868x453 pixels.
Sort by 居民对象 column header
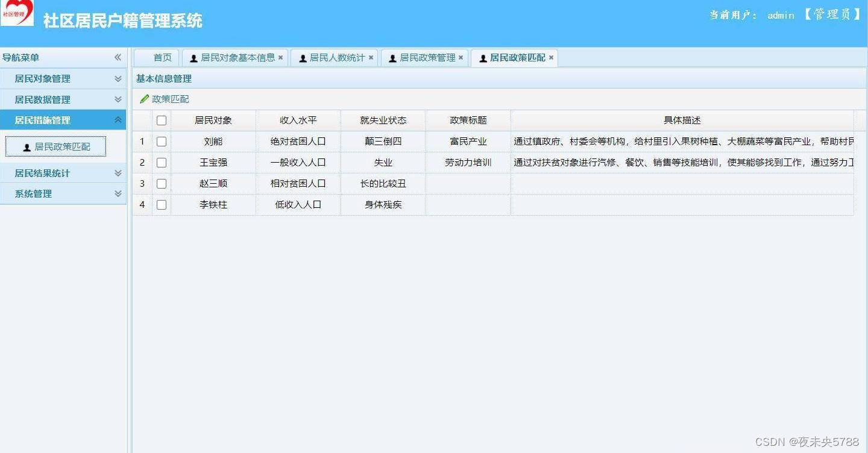click(x=213, y=120)
